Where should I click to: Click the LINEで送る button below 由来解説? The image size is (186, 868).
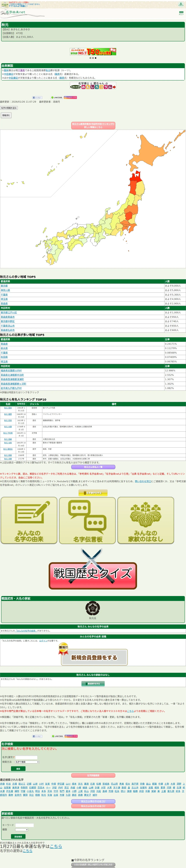point(57,97)
